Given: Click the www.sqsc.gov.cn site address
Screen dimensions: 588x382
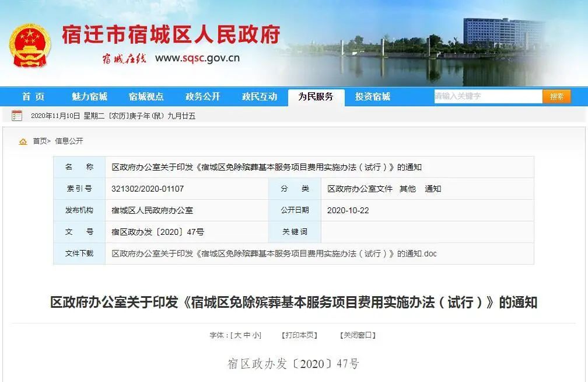Looking at the screenshot, I should click(197, 58).
